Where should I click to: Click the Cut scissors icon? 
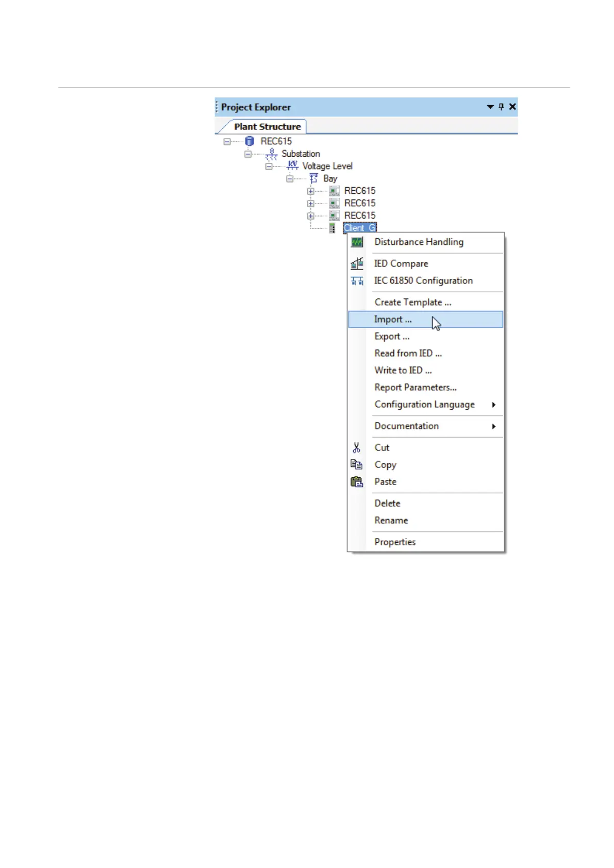[357, 447]
